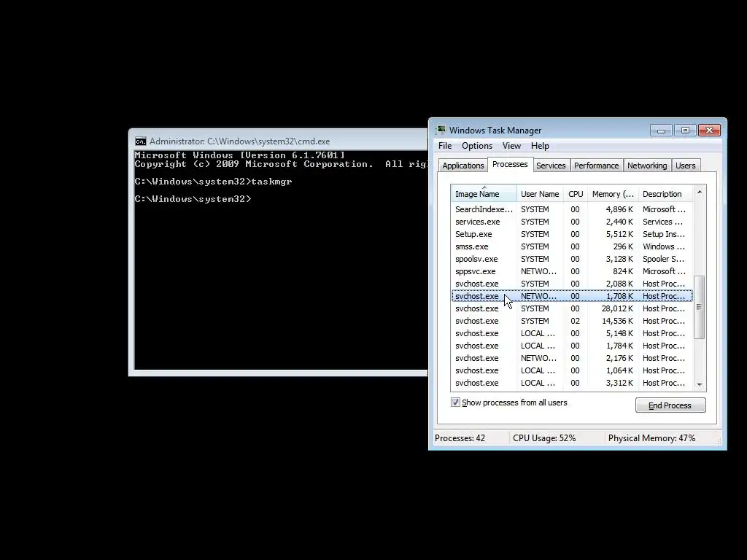Viewport: 747px width, 560px height.
Task: Select the SearchIndexe... process row
Action: pyautogui.click(x=572, y=209)
